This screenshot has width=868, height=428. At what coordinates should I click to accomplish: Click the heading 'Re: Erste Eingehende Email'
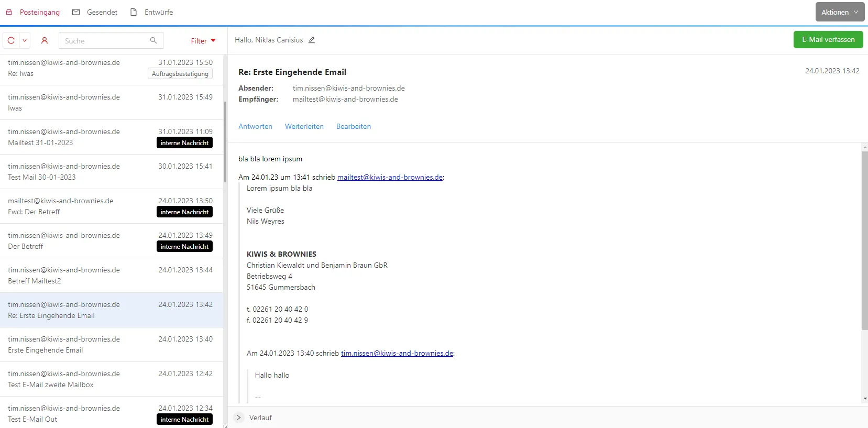(292, 72)
